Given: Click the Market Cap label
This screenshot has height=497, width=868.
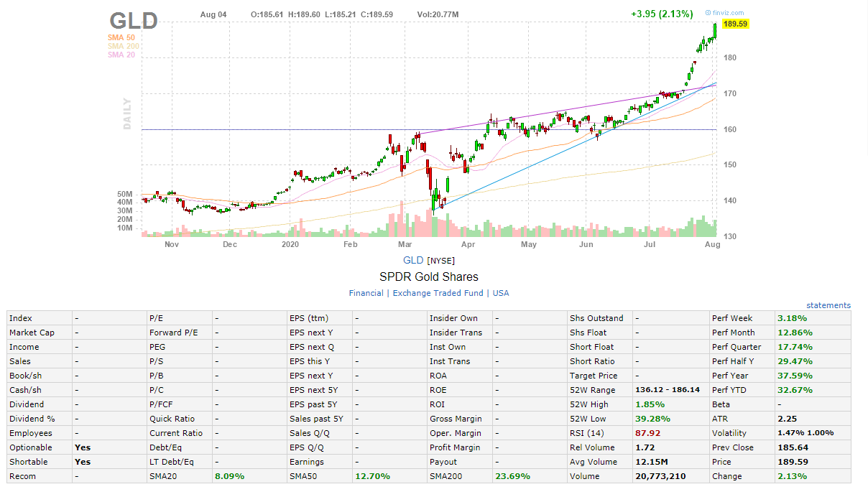Looking at the screenshot, I should tap(32, 333).
